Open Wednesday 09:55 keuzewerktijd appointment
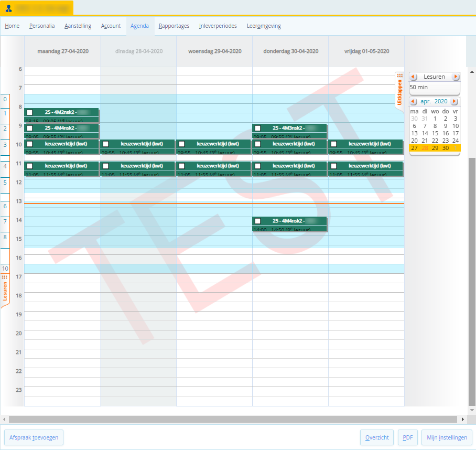476x450 pixels. click(214, 147)
